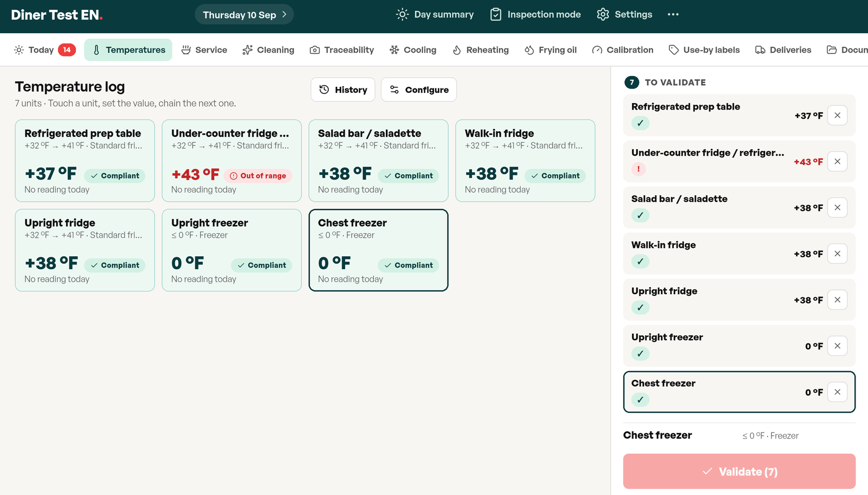This screenshot has width=868, height=495.
Task: Open the Day summary sun icon
Action: tap(402, 15)
